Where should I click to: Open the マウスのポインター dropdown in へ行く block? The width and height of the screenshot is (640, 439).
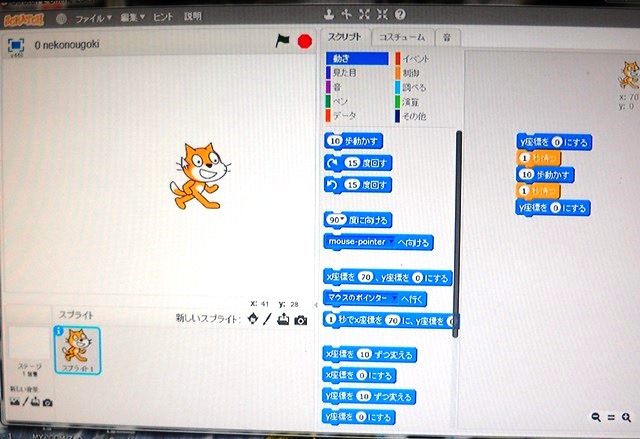tap(394, 298)
